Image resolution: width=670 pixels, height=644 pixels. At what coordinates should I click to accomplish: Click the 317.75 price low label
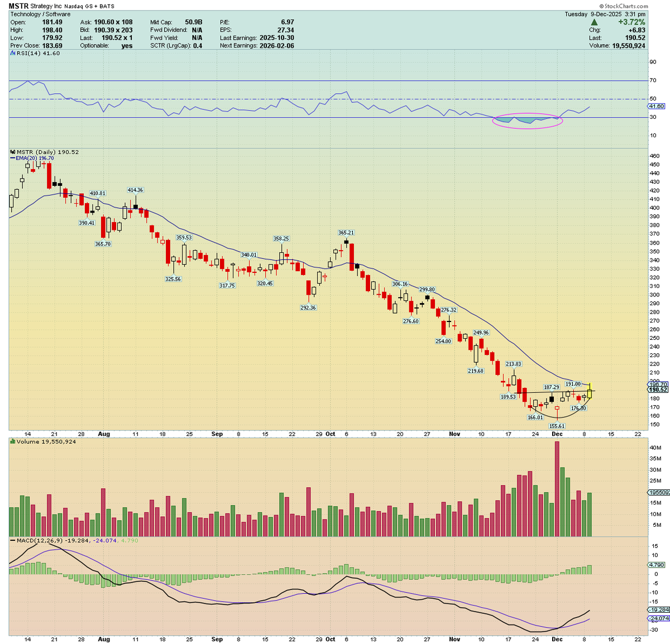tap(227, 285)
